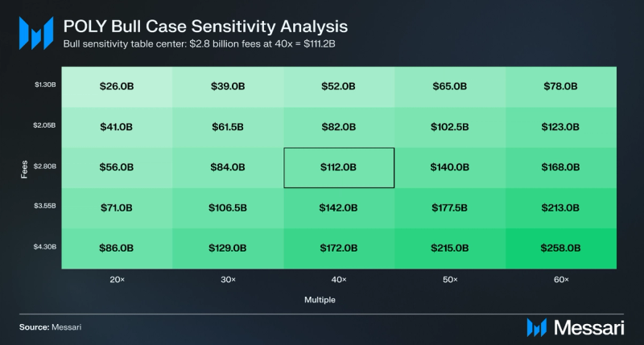Viewport: 644px width, 345px height.
Task: Select the $177.5B cell
Action: 450,208
